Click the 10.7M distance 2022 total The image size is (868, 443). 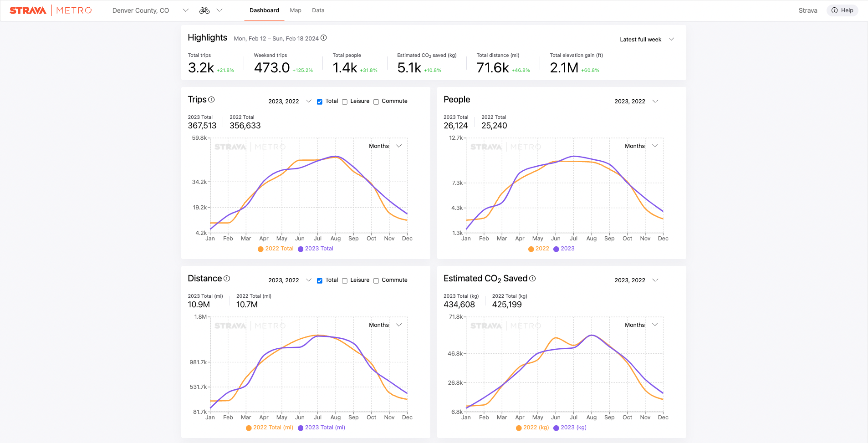pos(247,305)
